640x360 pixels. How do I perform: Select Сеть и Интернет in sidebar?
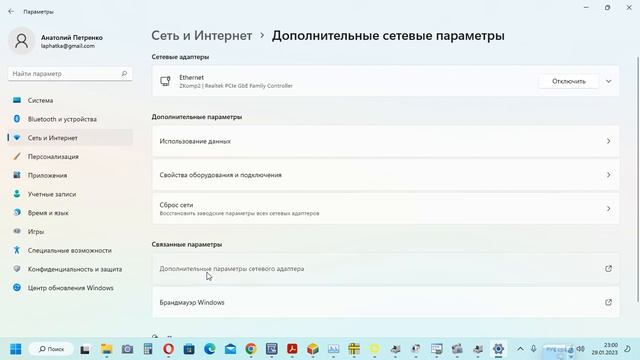pyautogui.click(x=70, y=138)
